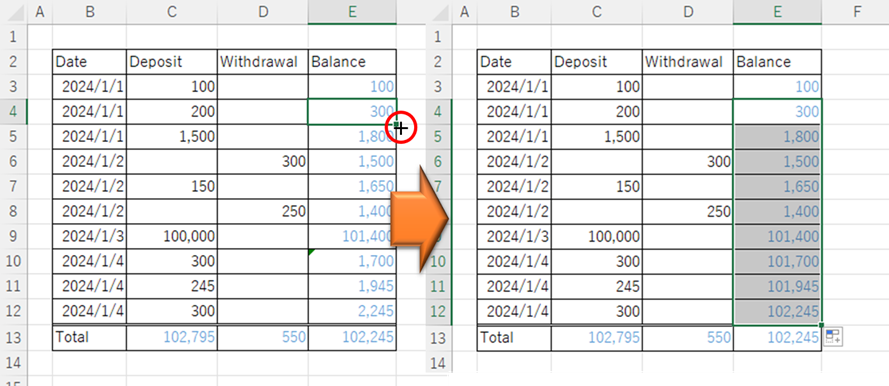Image resolution: width=889 pixels, height=386 pixels.
Task: Click the 101,400 balance in the right sheet
Action: (777, 237)
